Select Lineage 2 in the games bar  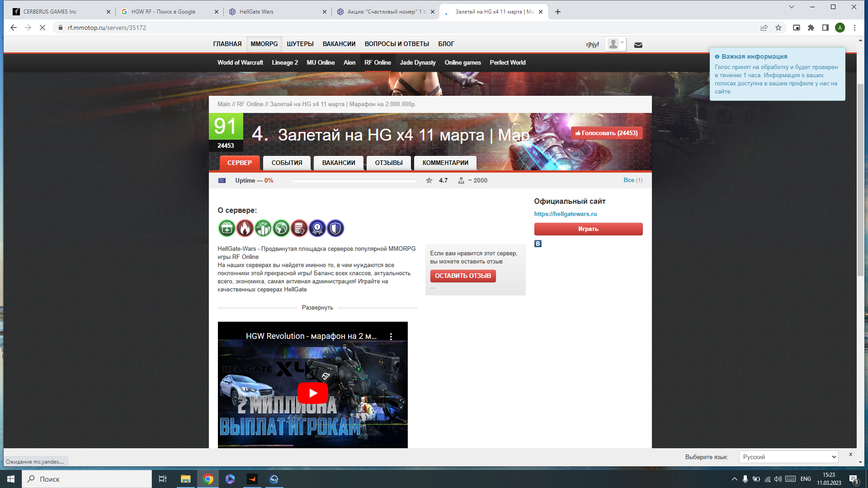pos(285,63)
